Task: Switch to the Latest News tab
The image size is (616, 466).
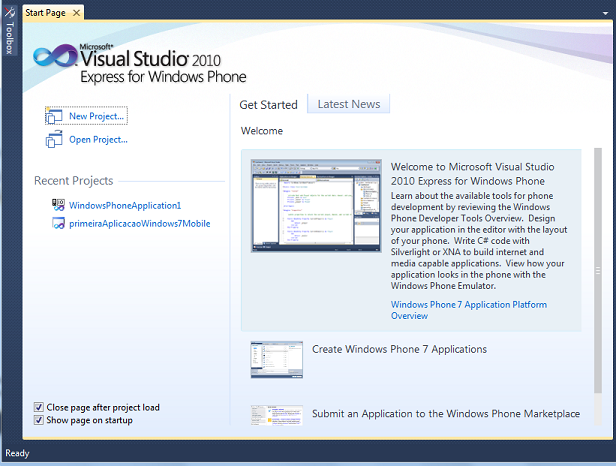Action: pyautogui.click(x=348, y=104)
